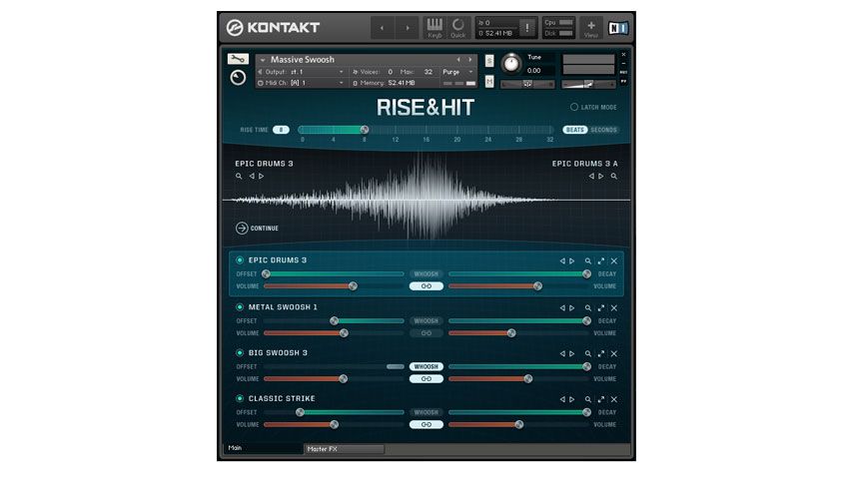Open the Keyb keyboard panel icon

[434, 28]
